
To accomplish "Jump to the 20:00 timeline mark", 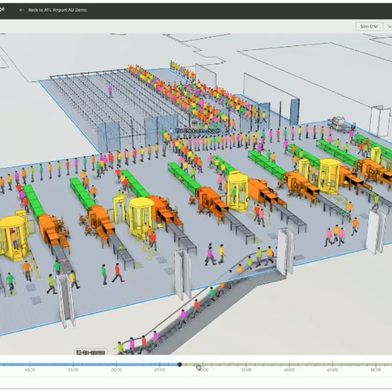I will tap(116, 370).
